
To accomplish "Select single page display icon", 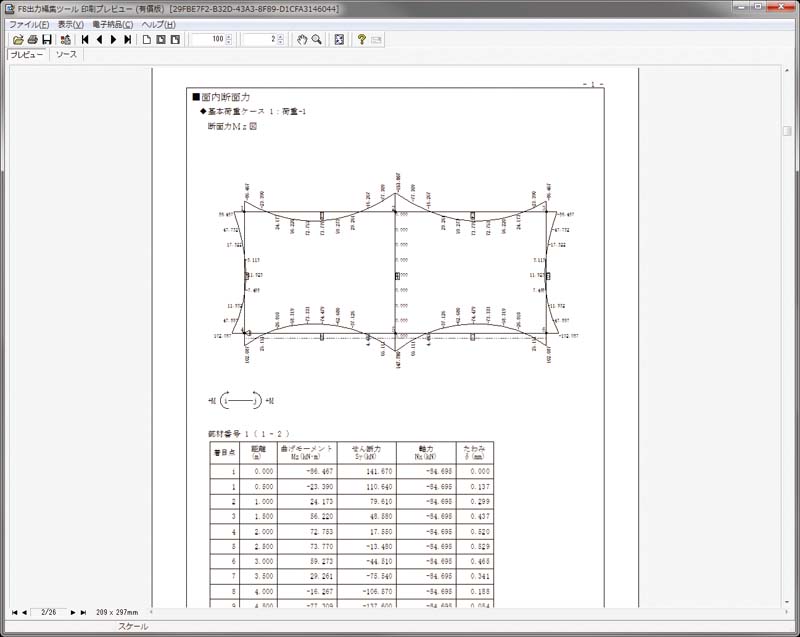I will [147, 39].
